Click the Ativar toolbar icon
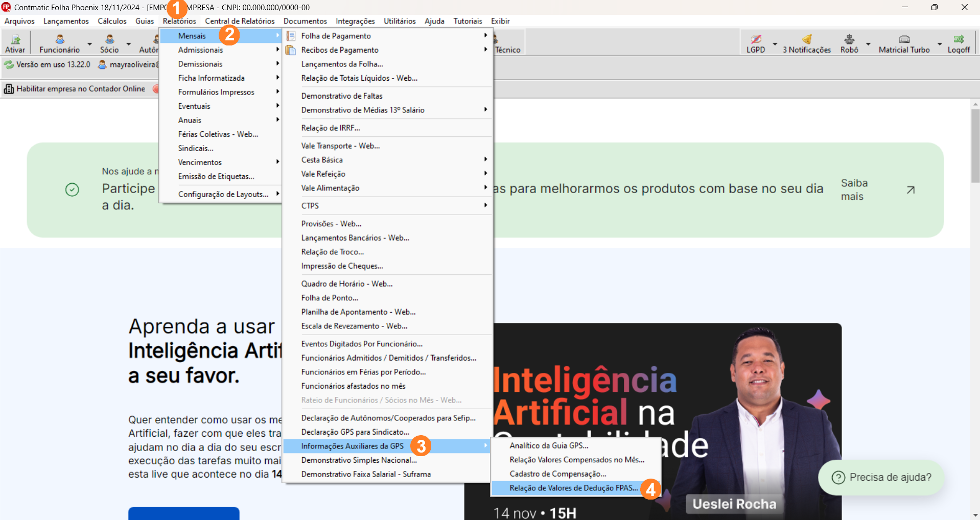This screenshot has height=520, width=980. [15, 39]
